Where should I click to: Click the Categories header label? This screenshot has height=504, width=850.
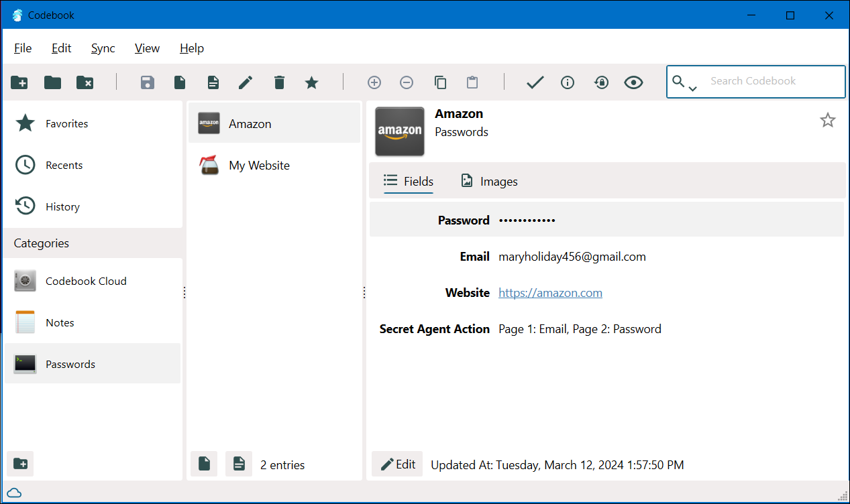coord(42,243)
